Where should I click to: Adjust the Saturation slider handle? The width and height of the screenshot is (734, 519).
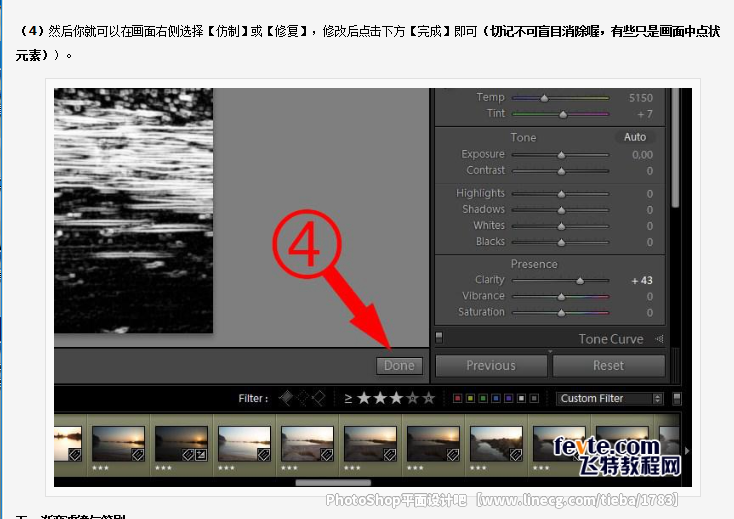[x=561, y=313]
